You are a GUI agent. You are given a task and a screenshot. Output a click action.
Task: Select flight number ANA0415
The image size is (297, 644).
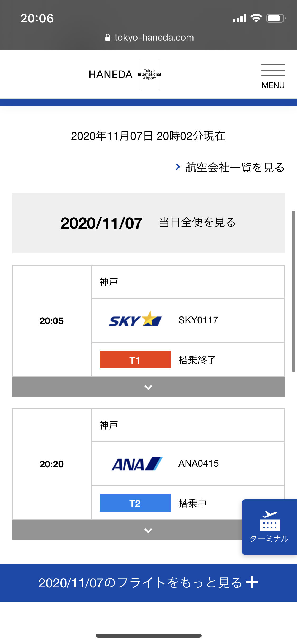coord(199,463)
